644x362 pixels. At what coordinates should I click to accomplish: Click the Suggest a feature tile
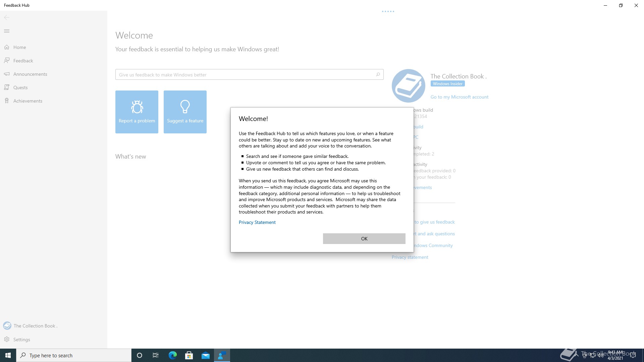tap(185, 112)
